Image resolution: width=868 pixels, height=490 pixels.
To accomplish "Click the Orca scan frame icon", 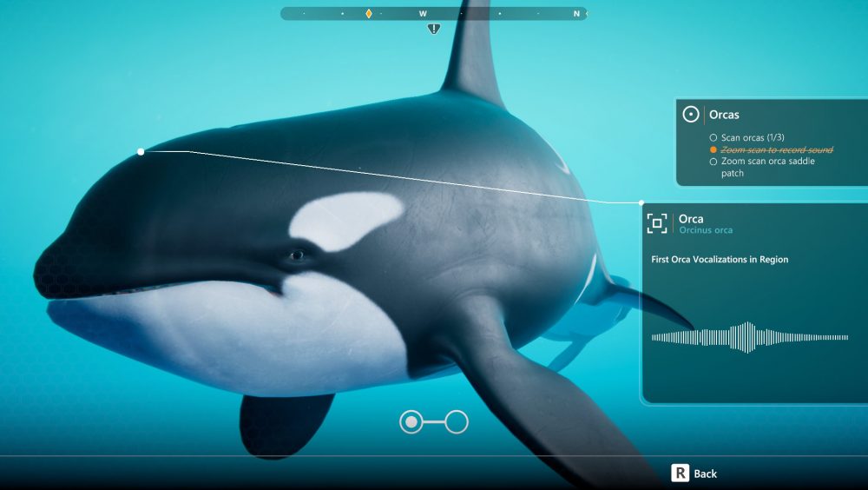I will coord(657,223).
